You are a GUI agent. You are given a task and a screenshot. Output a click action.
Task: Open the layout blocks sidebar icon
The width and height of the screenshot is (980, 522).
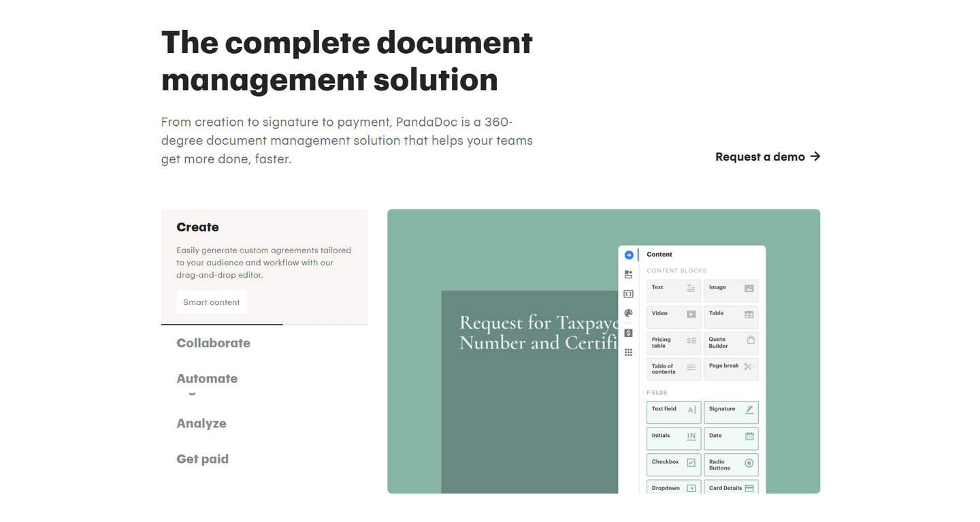point(629,275)
